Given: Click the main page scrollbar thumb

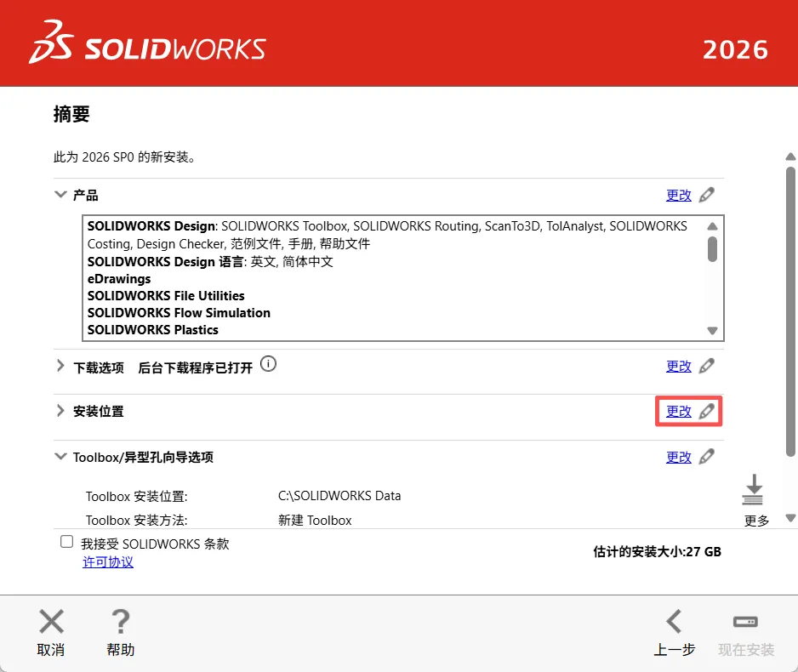Looking at the screenshot, I should 790,312.
